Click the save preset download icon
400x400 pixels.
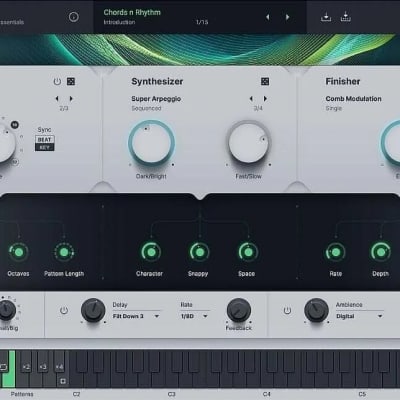point(326,17)
